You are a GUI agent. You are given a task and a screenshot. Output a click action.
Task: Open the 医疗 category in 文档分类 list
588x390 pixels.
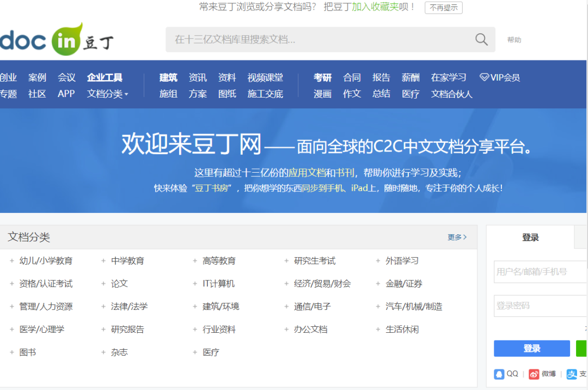pos(211,352)
